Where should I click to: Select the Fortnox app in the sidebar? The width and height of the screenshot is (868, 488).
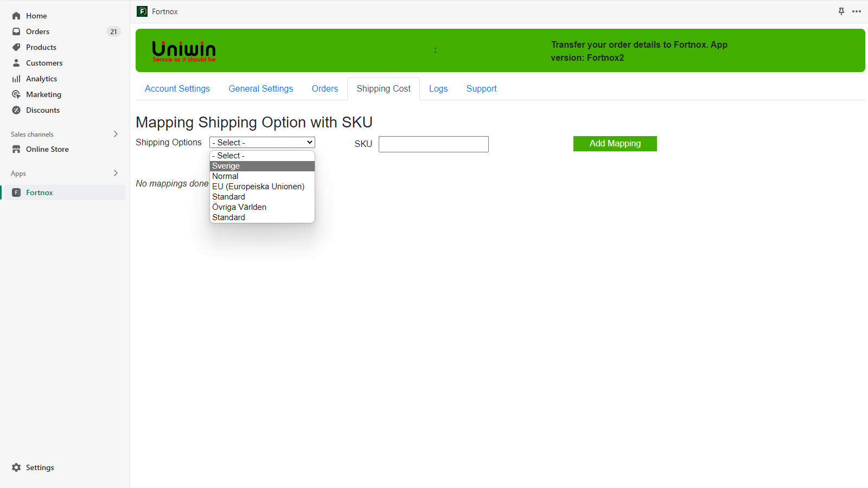coord(40,192)
